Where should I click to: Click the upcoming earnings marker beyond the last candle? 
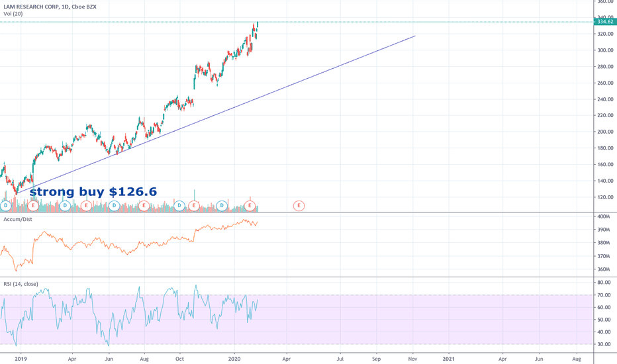[299, 205]
